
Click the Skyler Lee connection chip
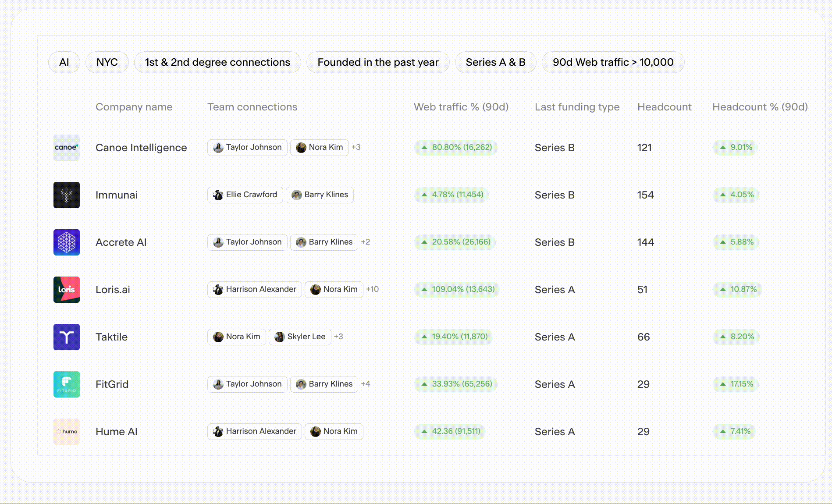coord(300,337)
